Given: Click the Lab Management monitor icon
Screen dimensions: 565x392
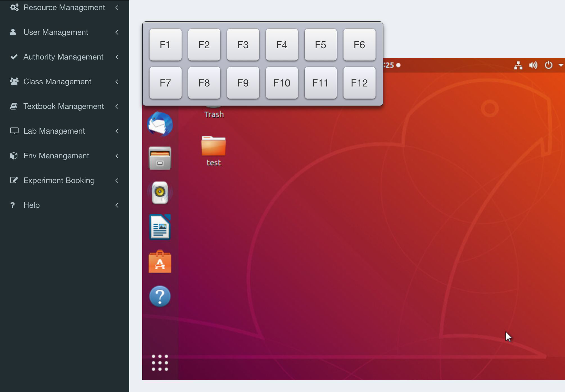Looking at the screenshot, I should coord(14,131).
